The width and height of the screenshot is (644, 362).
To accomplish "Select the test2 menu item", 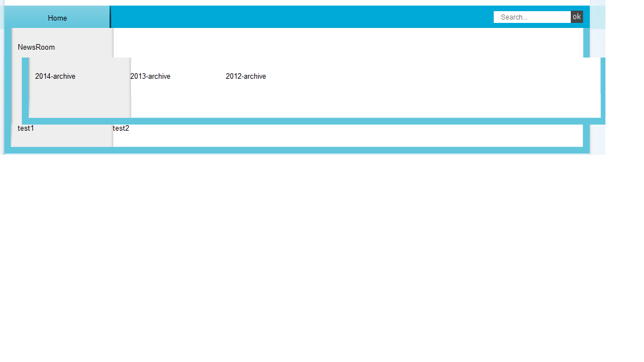I will (x=121, y=128).
